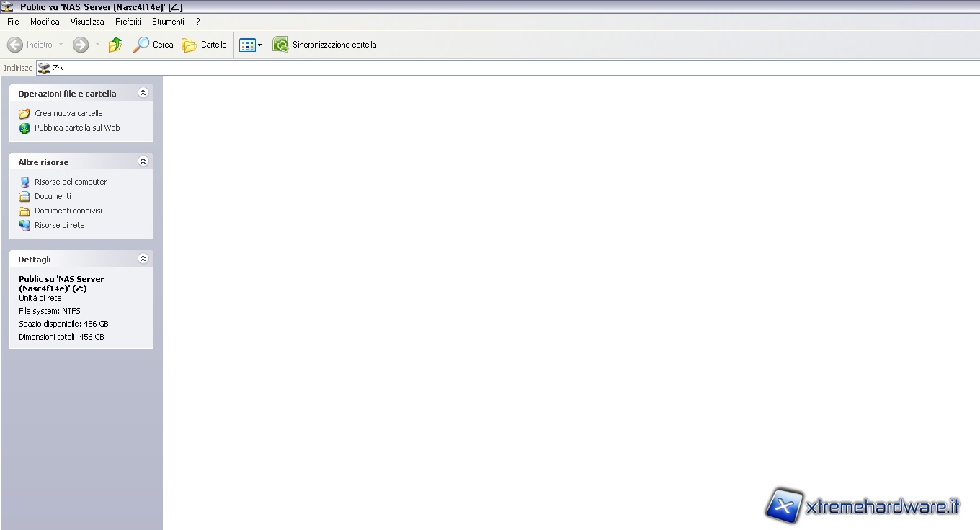Click the Risorse del computer icon

tap(25, 182)
